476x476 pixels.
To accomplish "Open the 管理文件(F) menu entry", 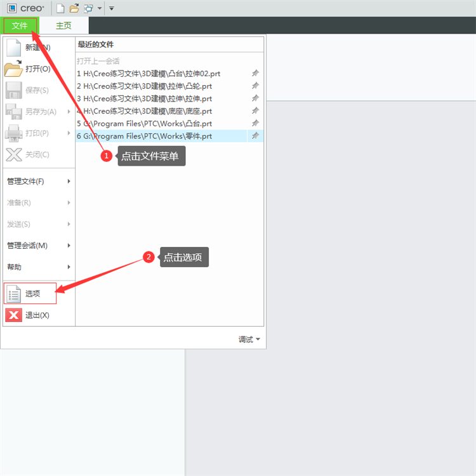I will tap(39, 182).
